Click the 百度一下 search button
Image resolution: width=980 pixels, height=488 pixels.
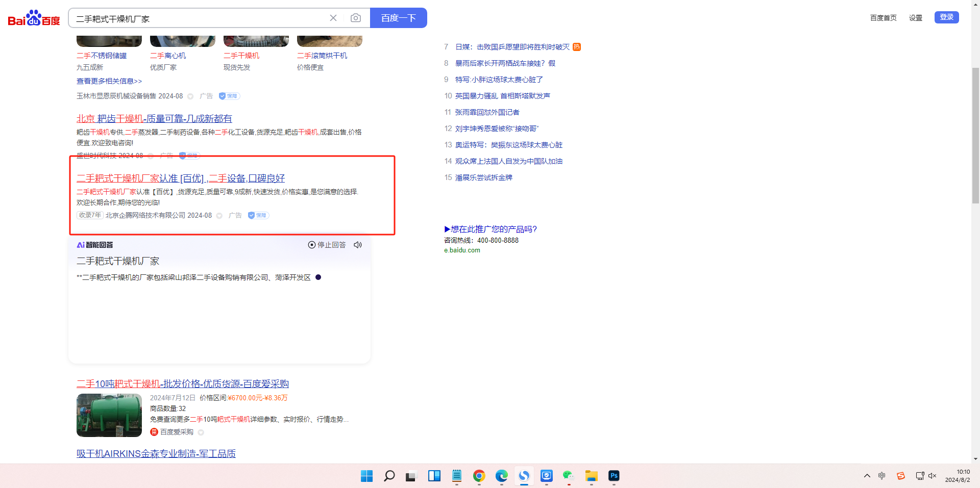click(399, 18)
